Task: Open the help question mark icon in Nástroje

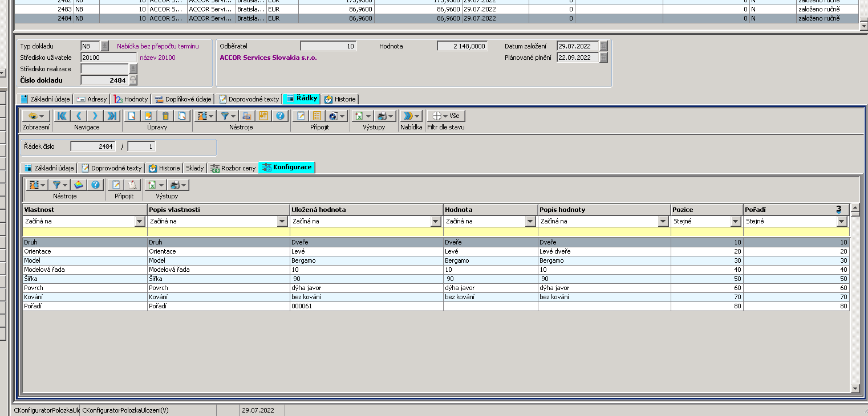Action: tap(280, 116)
